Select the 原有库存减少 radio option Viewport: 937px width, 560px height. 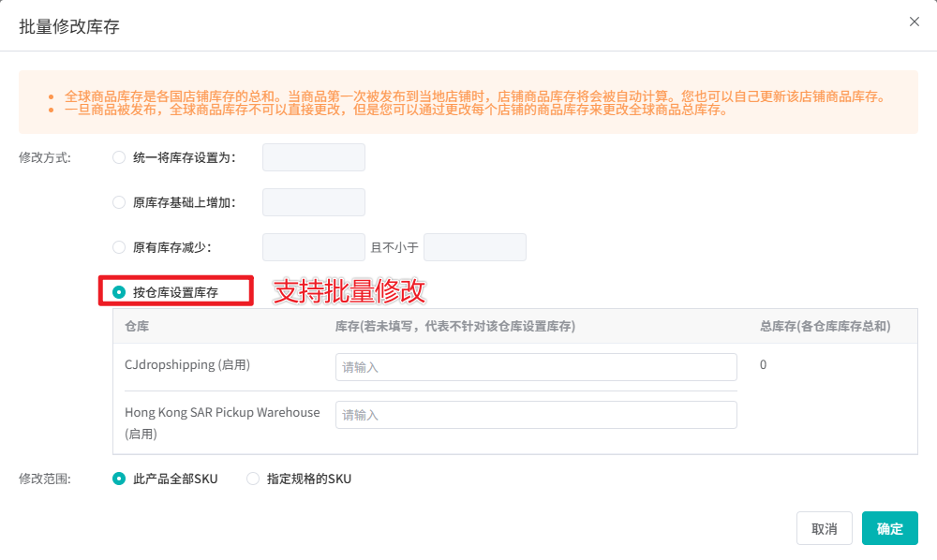119,247
